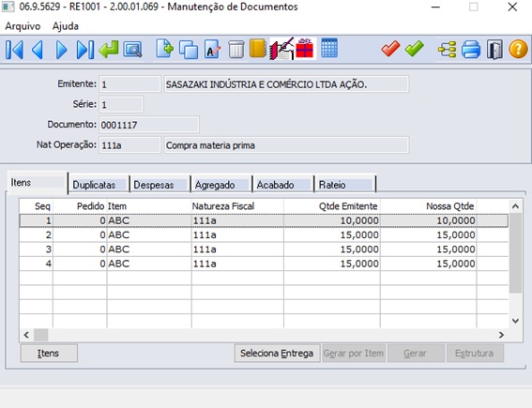Screen dimensions: 532x408
Task: Open the yellow notebook icon
Action: tap(257, 49)
